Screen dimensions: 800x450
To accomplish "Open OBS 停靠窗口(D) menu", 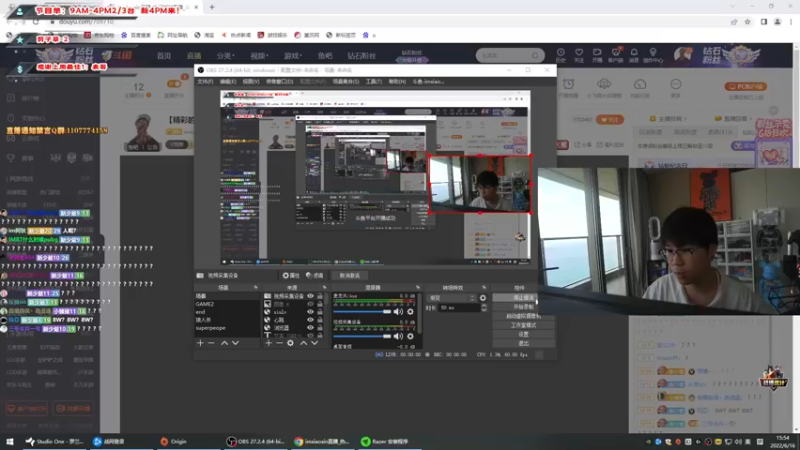I will [280, 82].
